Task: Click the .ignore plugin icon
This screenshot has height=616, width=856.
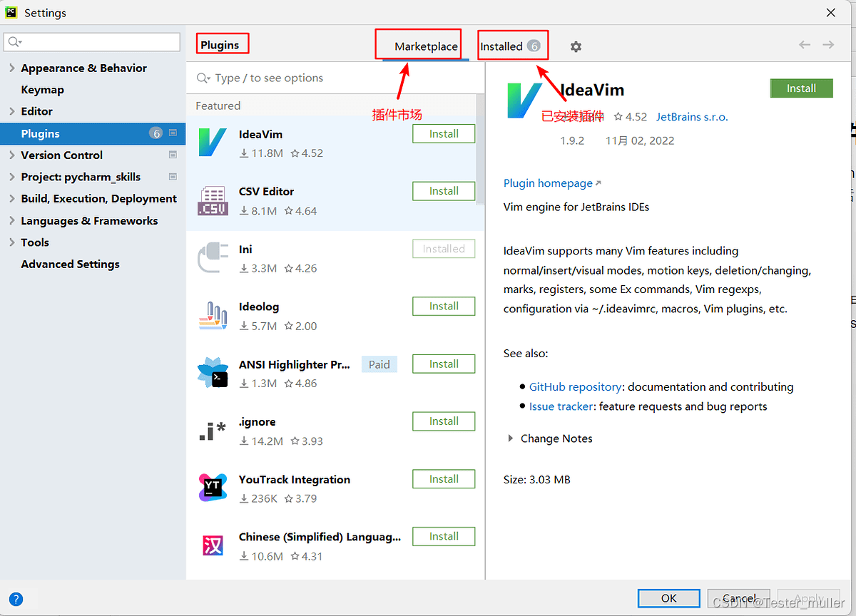Action: tap(213, 431)
